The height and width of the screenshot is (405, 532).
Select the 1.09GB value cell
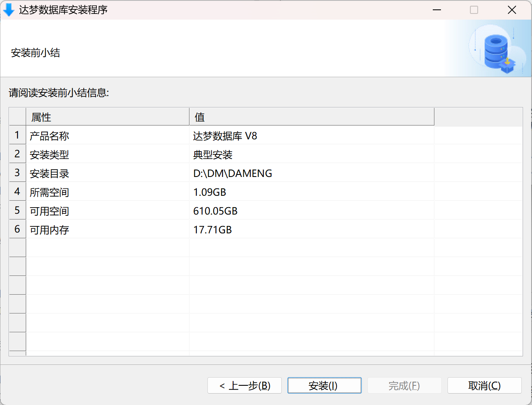coord(312,192)
